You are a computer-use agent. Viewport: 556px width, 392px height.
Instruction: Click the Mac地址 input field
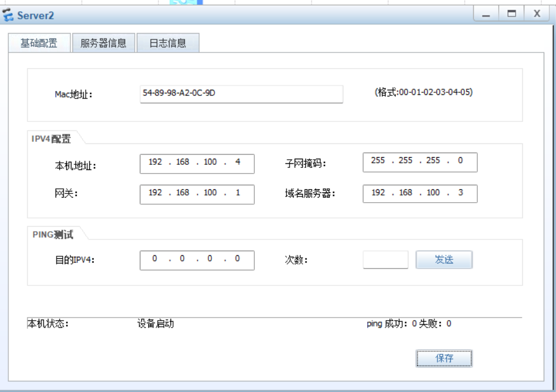pos(241,94)
